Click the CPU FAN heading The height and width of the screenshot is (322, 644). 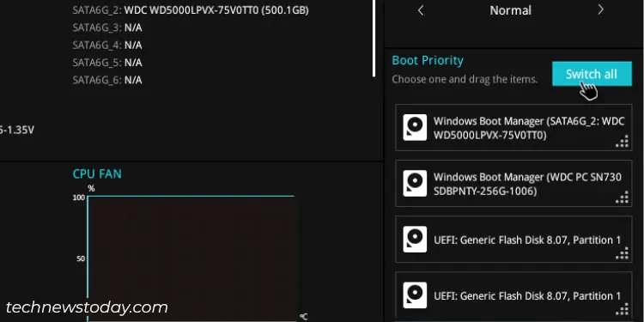(x=97, y=173)
